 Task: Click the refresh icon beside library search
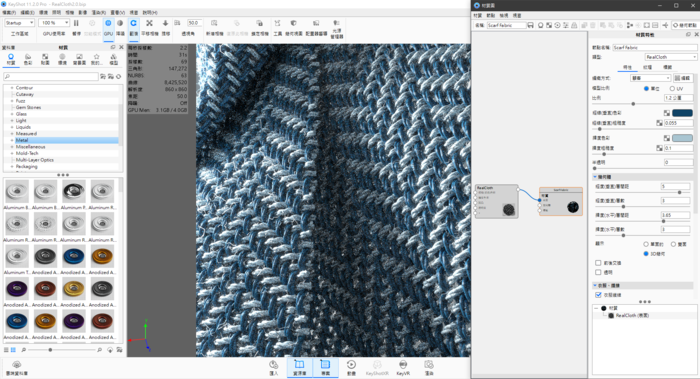point(119,77)
